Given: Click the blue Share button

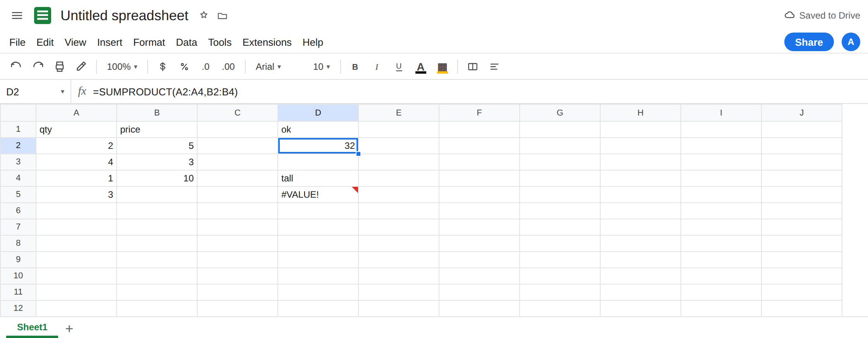Looking at the screenshot, I should coord(809,42).
